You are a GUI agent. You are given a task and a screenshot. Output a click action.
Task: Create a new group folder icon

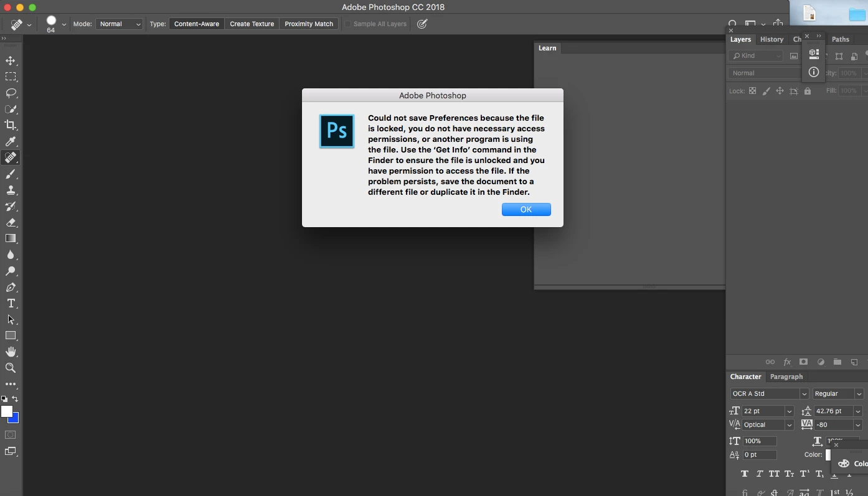pyautogui.click(x=837, y=362)
